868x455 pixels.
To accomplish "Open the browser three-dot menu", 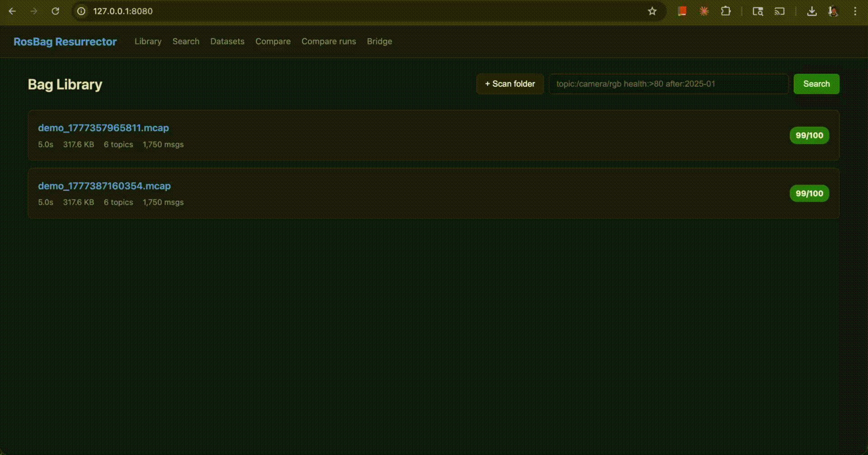I will 855,11.
